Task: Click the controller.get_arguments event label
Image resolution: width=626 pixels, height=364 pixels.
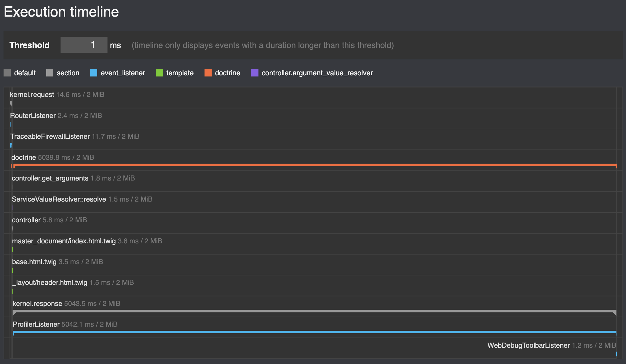Action: point(50,178)
